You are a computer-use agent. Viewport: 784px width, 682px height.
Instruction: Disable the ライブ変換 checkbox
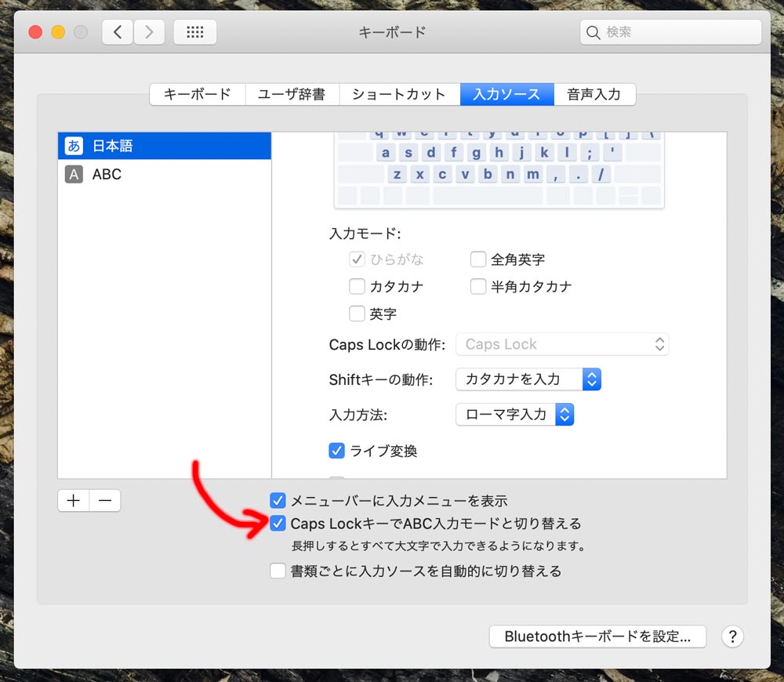click(336, 451)
